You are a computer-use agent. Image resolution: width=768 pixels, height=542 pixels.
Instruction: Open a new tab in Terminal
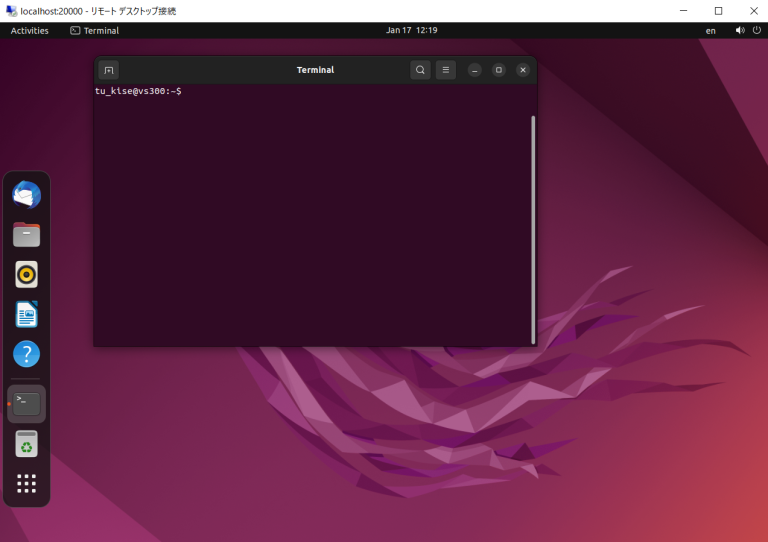coord(109,70)
